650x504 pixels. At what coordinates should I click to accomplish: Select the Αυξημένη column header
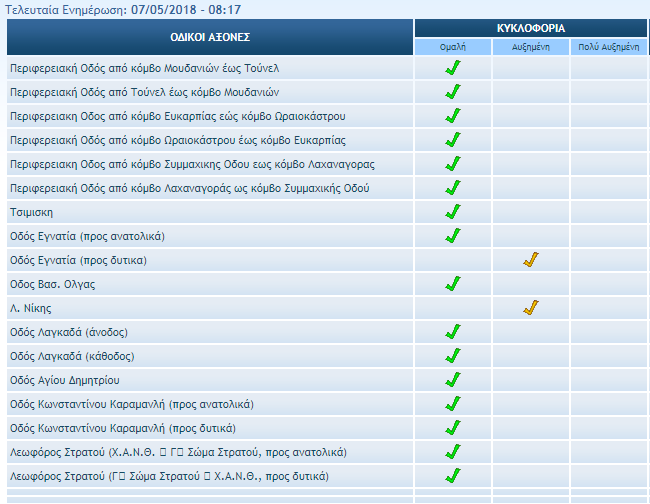pyautogui.click(x=530, y=47)
